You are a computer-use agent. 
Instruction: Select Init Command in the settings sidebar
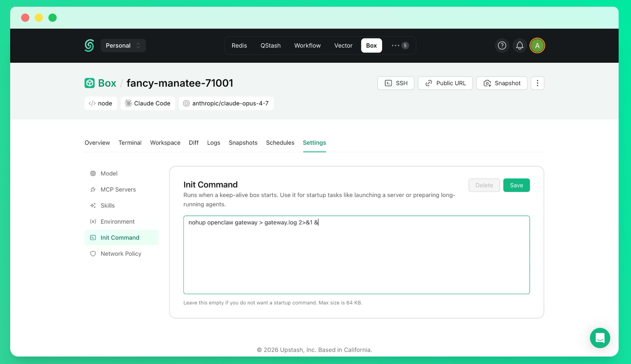(122, 238)
